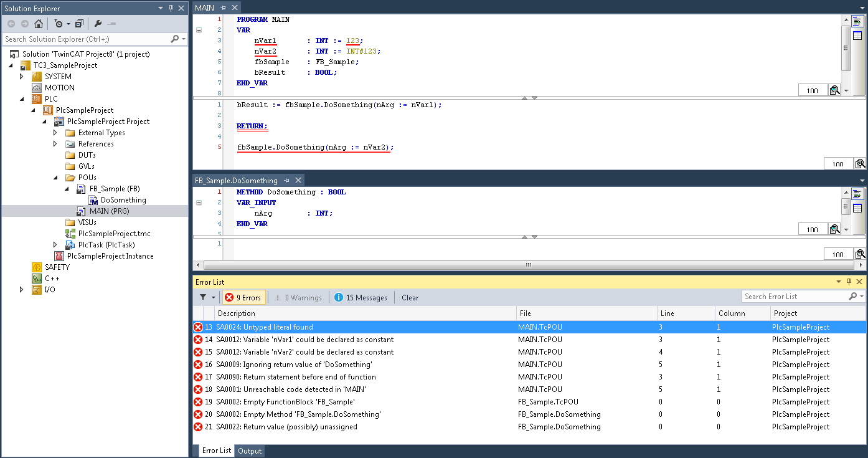This screenshot has width=868, height=458.
Task: Click the horizontal scrollbar under DoSomething editor
Action: pos(528,265)
